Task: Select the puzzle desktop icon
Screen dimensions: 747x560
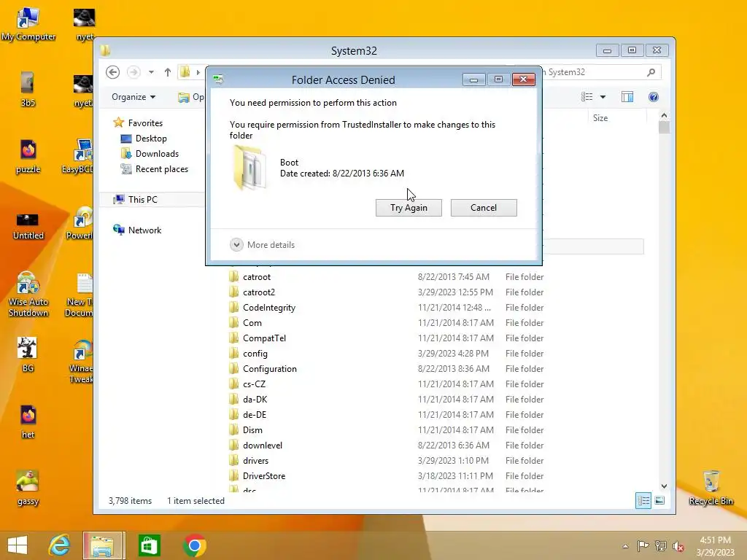Action: click(x=28, y=156)
